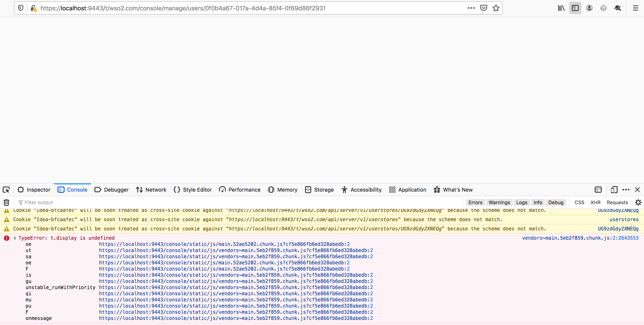
Task: Switch to the Network tab
Action: click(x=151, y=190)
